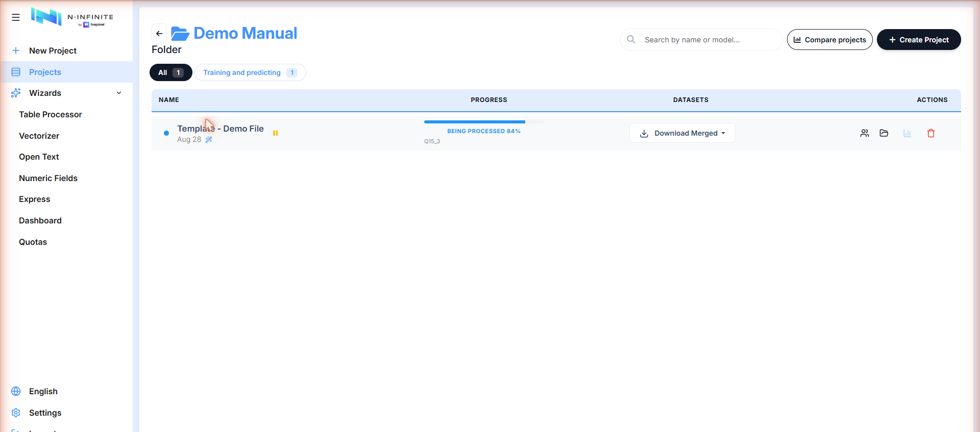This screenshot has height=432, width=980.
Task: Pause the Template - Demo File processing
Action: pyautogui.click(x=275, y=133)
